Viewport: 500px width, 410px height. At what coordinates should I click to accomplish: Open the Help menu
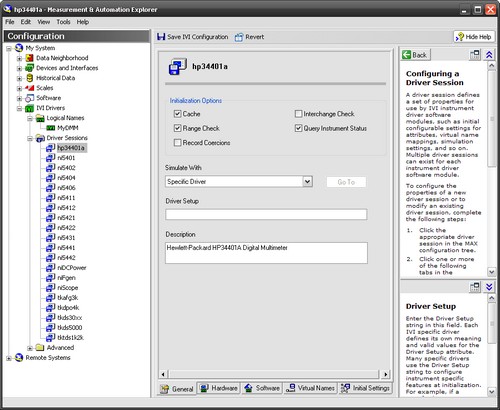click(83, 22)
